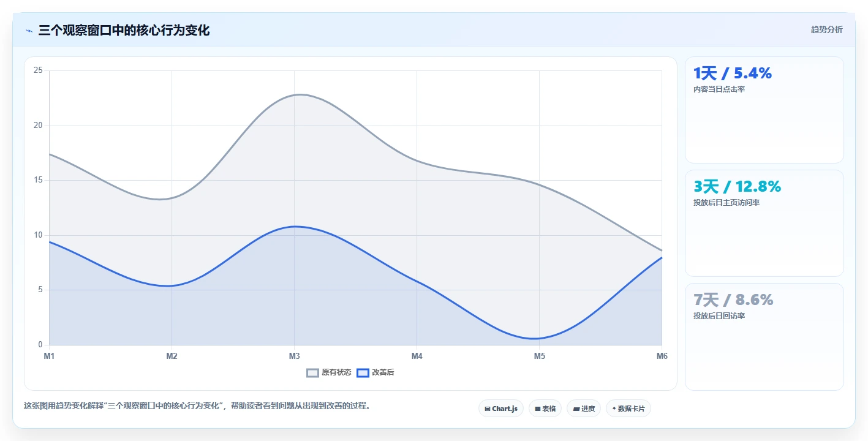The image size is (868, 441).
Task: Click the 数据卡片 chip
Action: tap(628, 409)
